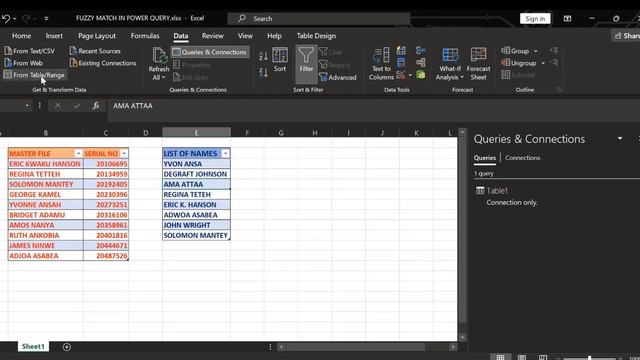This screenshot has height=360, width=640.
Task: Open Recent Sources
Action: [95, 51]
